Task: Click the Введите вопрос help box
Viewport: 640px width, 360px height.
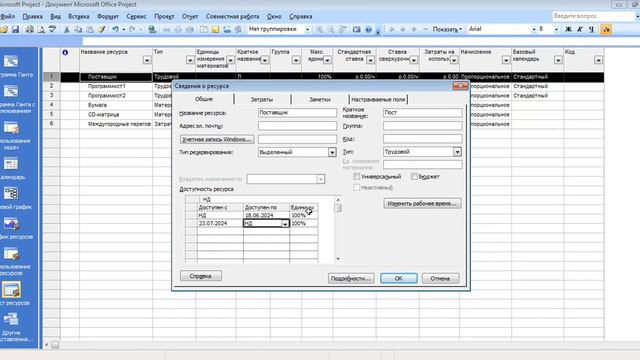Action: (x=594, y=16)
